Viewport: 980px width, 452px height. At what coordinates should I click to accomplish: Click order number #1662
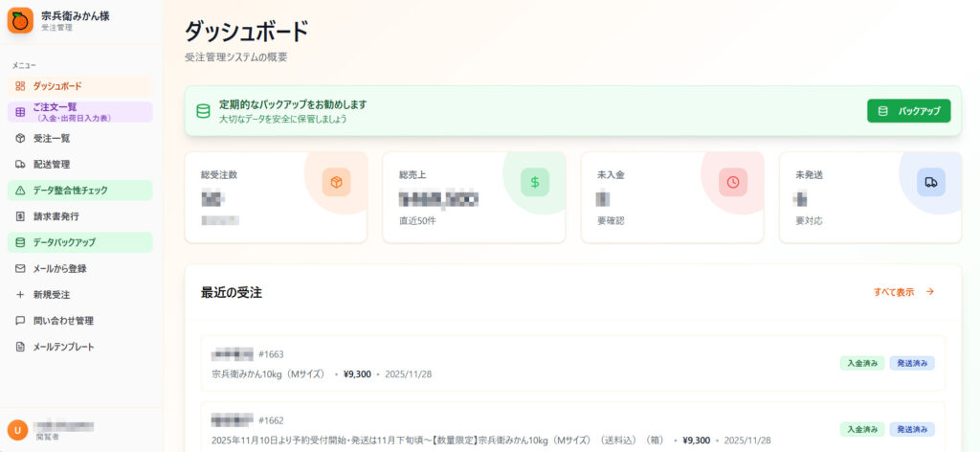271,420
